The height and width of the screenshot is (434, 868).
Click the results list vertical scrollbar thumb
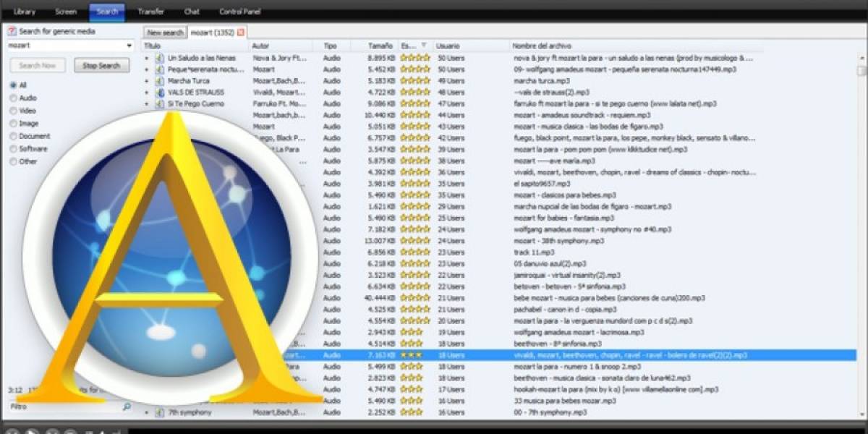(x=861, y=70)
